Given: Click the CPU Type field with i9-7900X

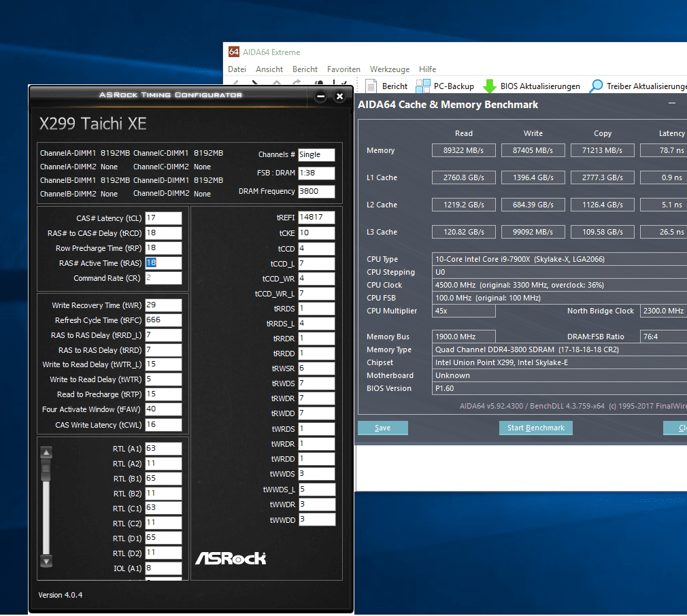Looking at the screenshot, I should tap(559, 259).
